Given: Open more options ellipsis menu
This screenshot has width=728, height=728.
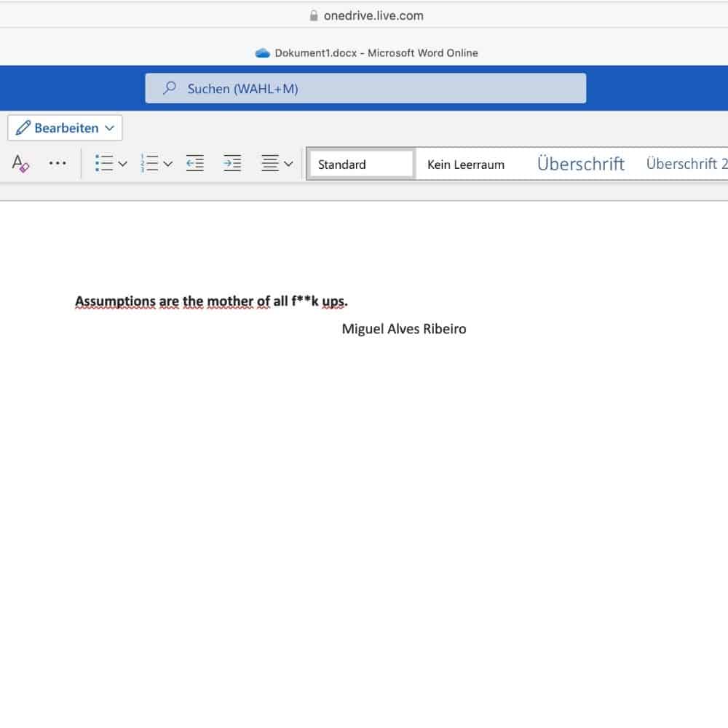Looking at the screenshot, I should click(x=58, y=163).
